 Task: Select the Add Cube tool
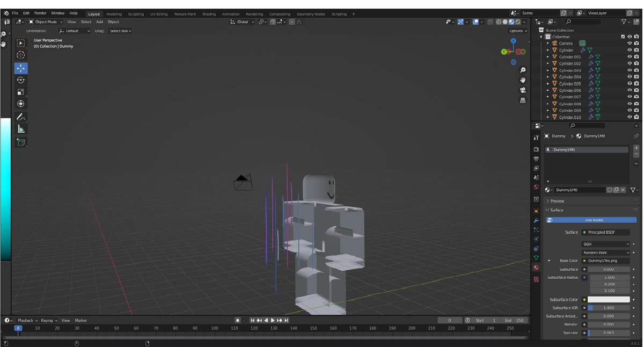click(21, 142)
